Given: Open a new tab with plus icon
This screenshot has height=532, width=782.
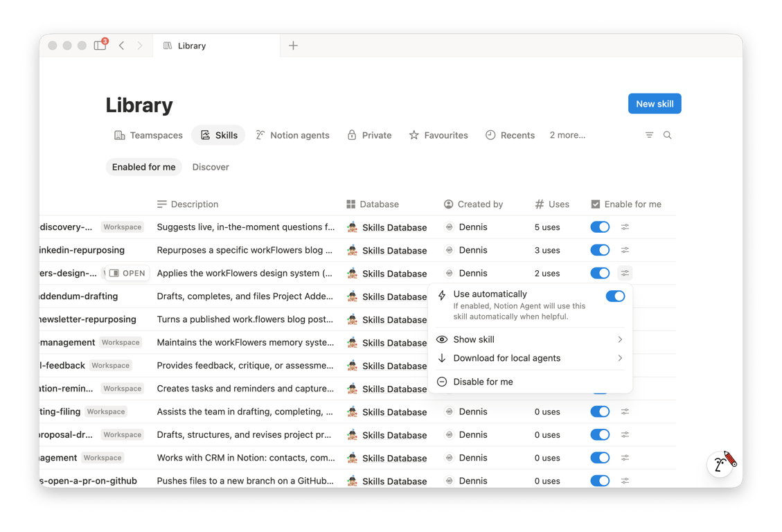Looking at the screenshot, I should [x=293, y=45].
